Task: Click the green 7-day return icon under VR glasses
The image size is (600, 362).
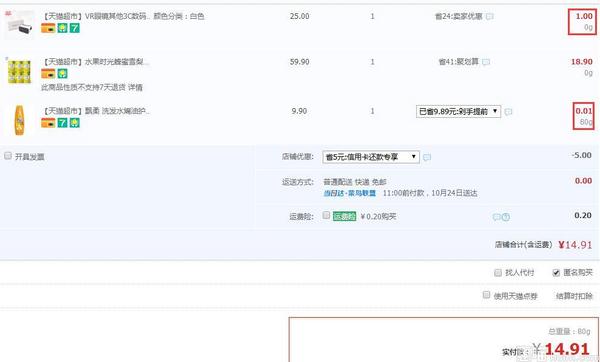Action: (75, 28)
